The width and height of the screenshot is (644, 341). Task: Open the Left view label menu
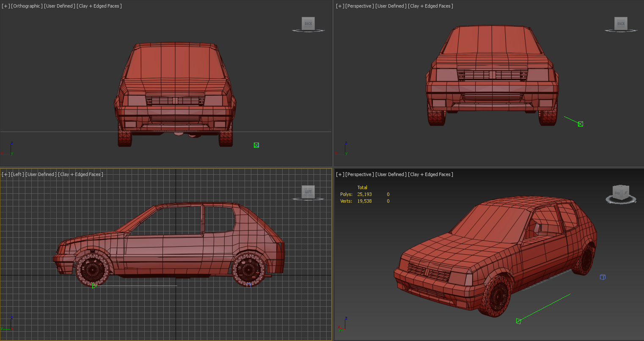[x=18, y=174]
